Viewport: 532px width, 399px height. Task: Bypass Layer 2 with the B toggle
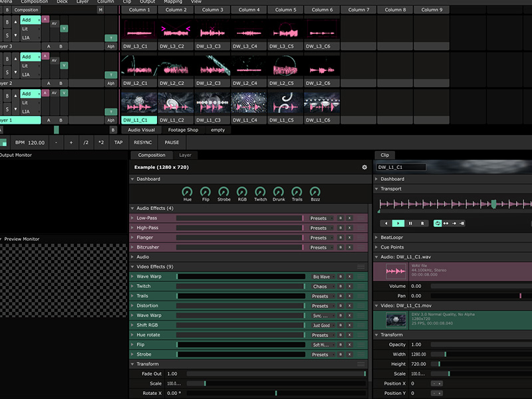7,59
